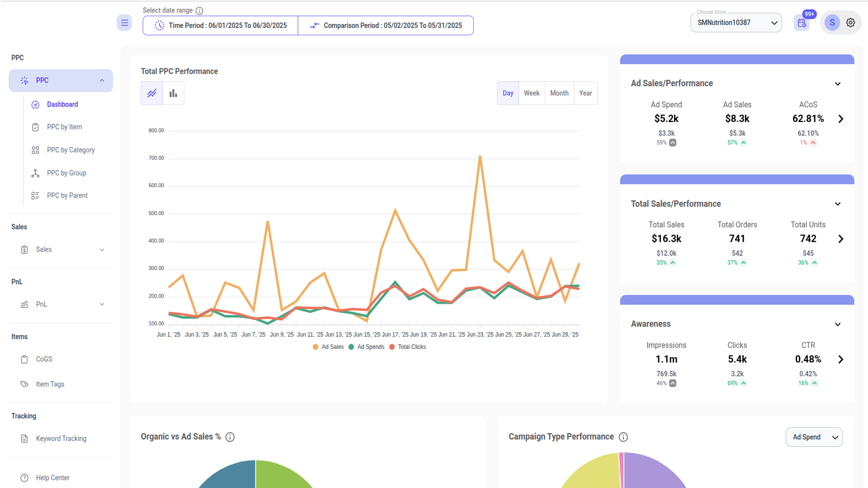Open the Help Center link
Screen dimensions: 868x488
pyautogui.click(x=52, y=478)
